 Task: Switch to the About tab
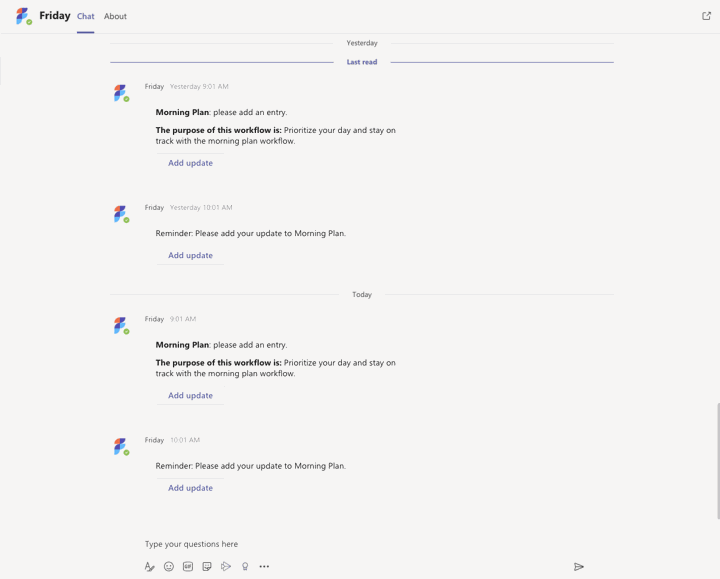click(x=115, y=16)
